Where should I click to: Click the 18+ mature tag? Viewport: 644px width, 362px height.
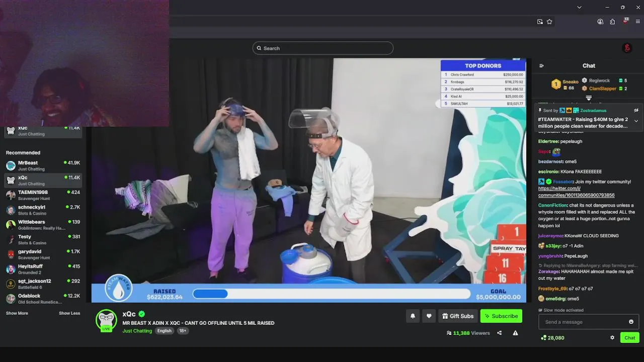click(x=183, y=331)
